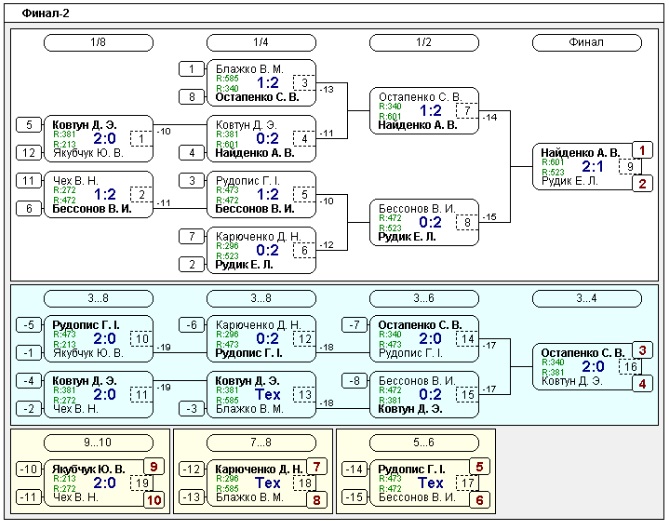Click match number 19 box in 9...10 match
This screenshot has width=669, height=521.
pyautogui.click(x=141, y=483)
